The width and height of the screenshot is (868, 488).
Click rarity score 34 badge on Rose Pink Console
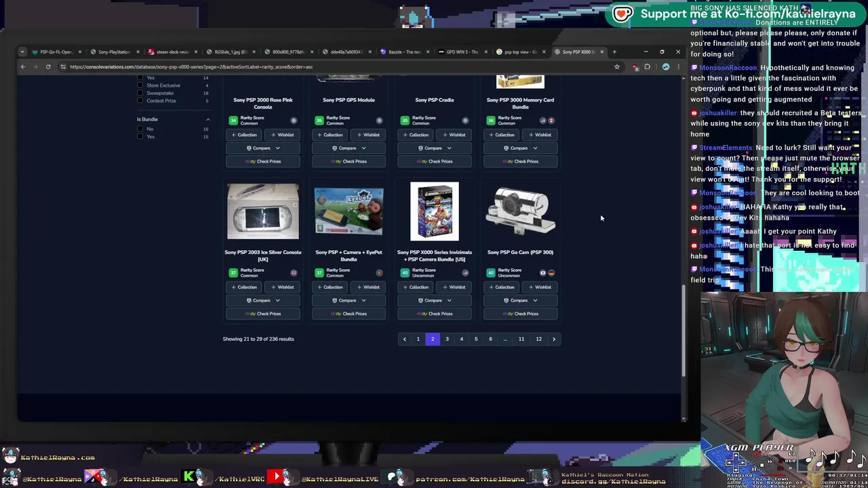tap(233, 120)
